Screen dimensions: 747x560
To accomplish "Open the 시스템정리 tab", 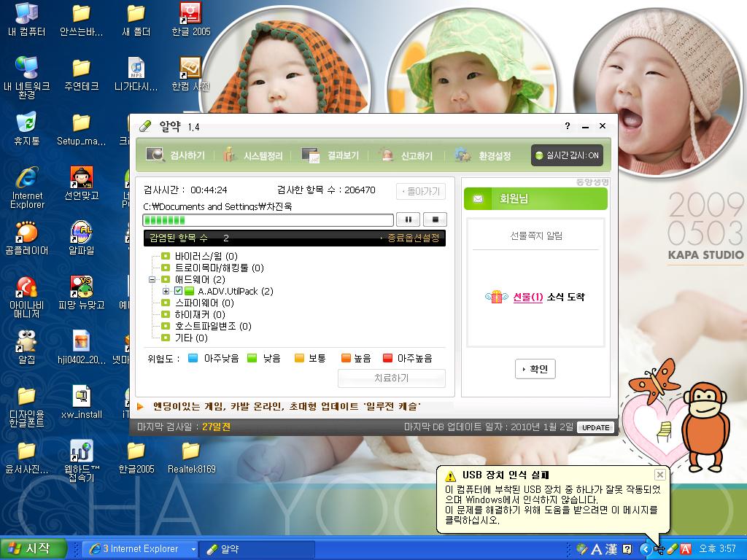I will (253, 155).
